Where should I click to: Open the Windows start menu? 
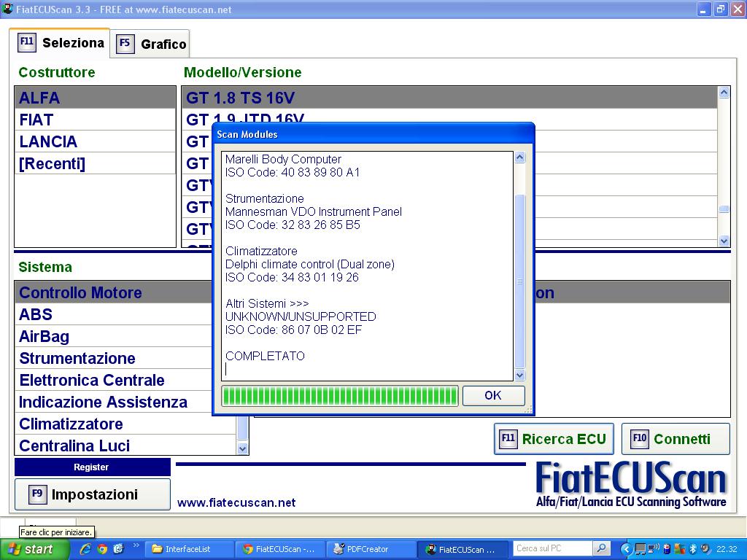tap(34, 549)
